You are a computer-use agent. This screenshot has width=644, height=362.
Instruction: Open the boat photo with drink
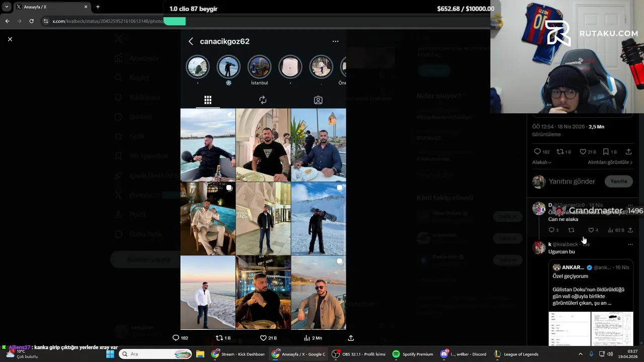coord(208,145)
